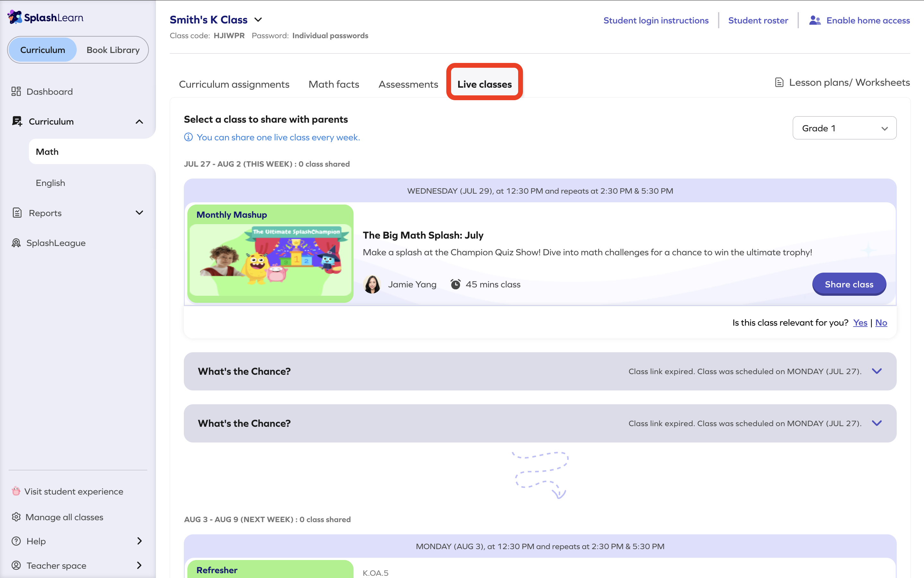Click the class code HJIWPR
924x578 pixels.
pyautogui.click(x=229, y=36)
